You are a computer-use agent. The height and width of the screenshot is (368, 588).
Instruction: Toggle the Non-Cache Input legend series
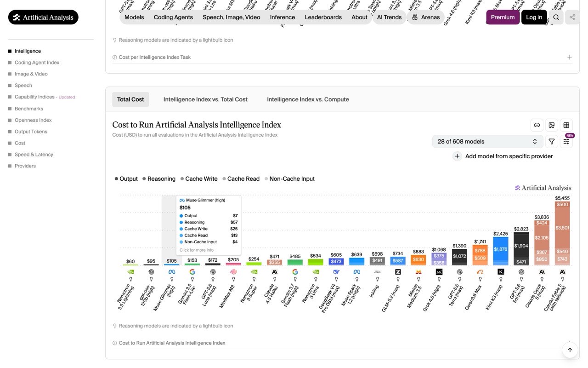[x=289, y=178]
